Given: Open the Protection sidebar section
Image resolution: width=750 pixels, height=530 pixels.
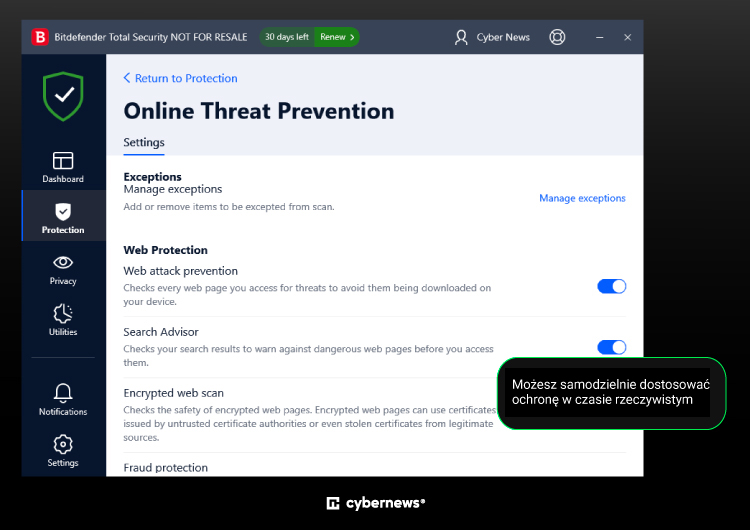Looking at the screenshot, I should (x=63, y=216).
